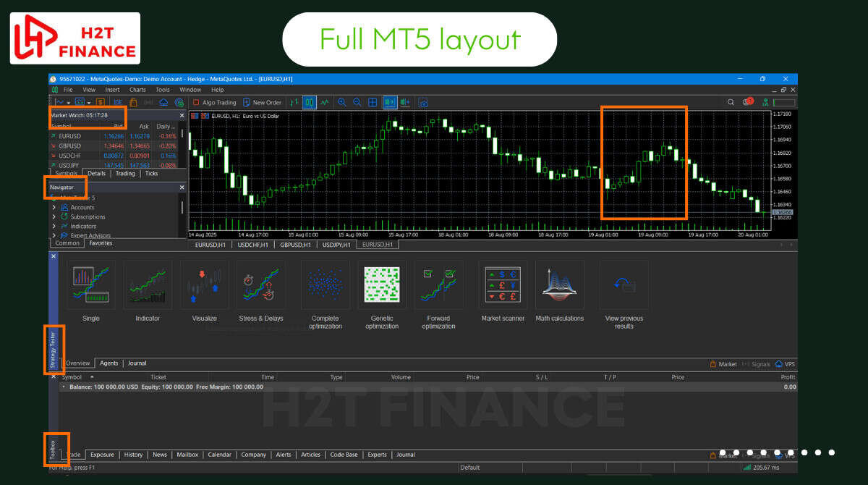Open the Math calculations thumbnail
868x485 pixels.
[560, 284]
